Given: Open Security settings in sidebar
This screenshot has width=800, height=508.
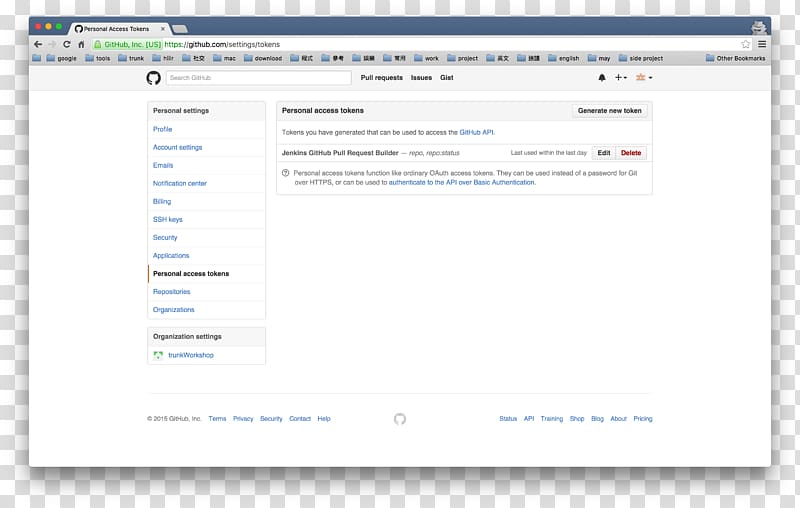Looking at the screenshot, I should coord(165,238).
